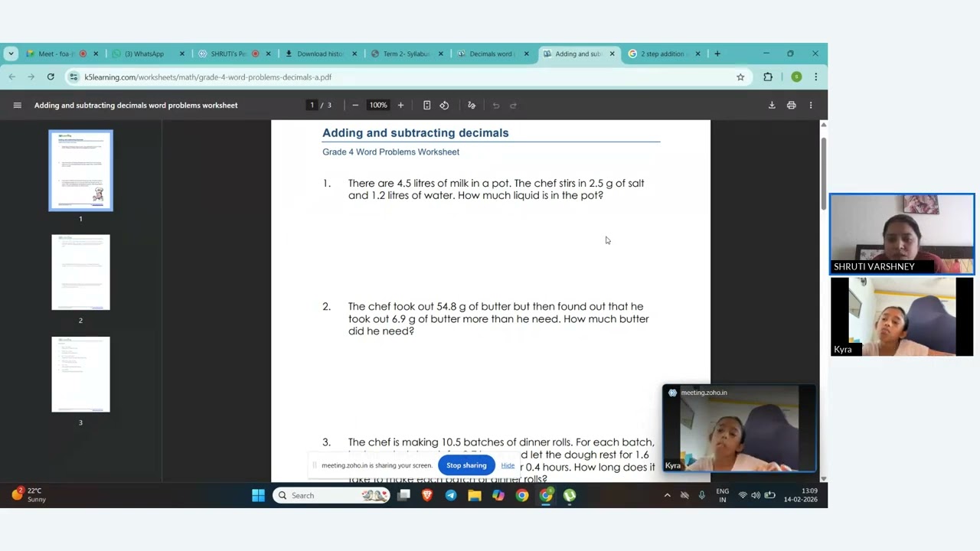
Task: Select the draw annotation tool
Action: [472, 106]
